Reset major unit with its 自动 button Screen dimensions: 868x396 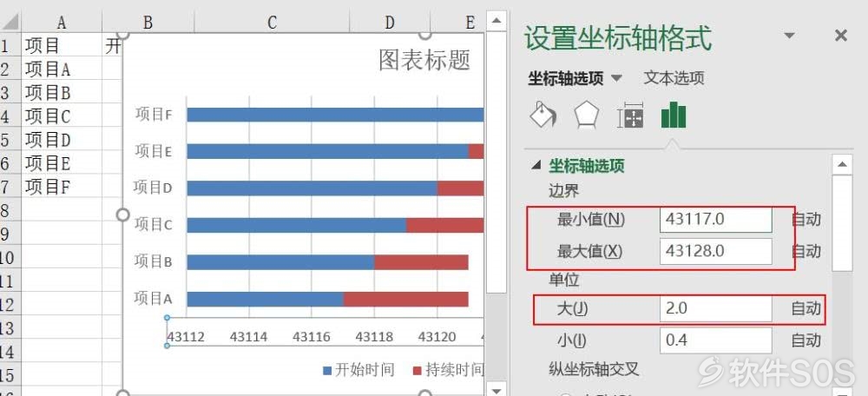coord(806,308)
